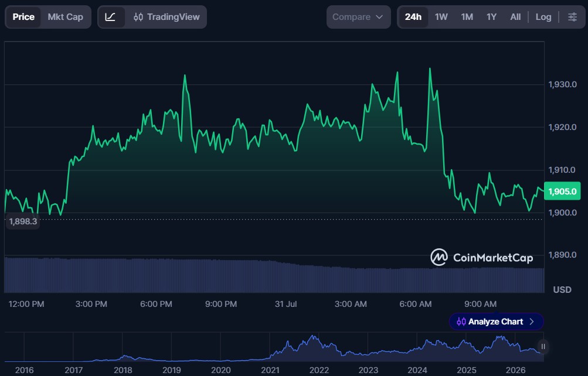Select 1Y time range
Viewport: 588px width, 376px height.
pyautogui.click(x=491, y=17)
